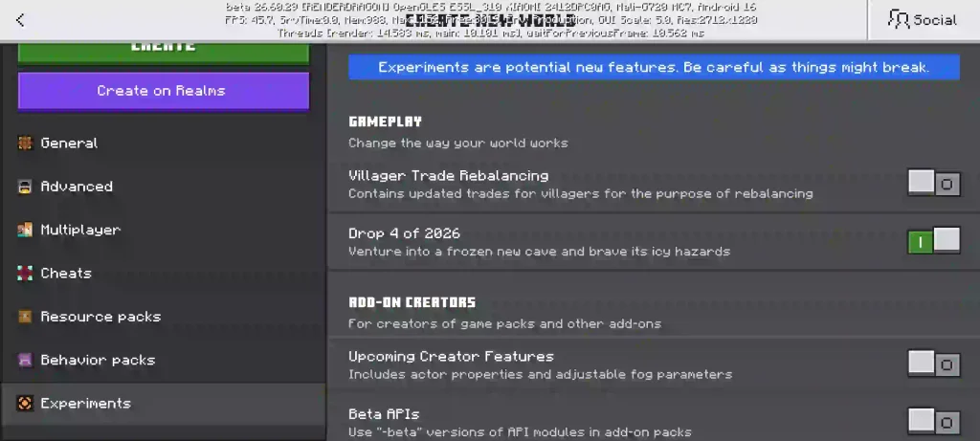Click the Beta APIs label
Screen dimensions: 980x441
[383, 414]
